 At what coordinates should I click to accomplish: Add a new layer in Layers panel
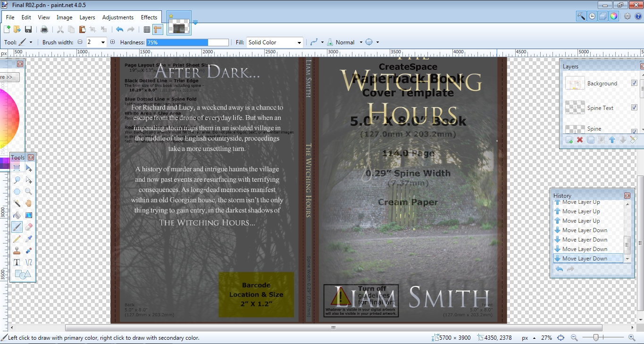[x=569, y=140]
